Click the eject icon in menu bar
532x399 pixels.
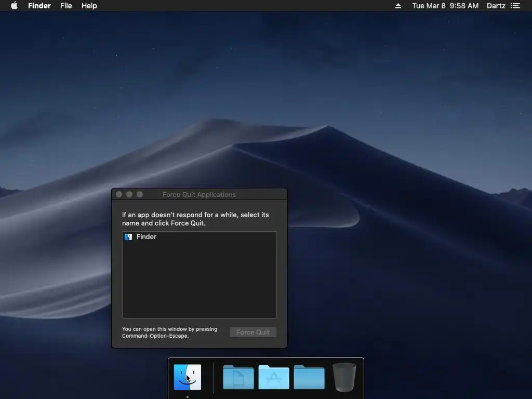pos(398,6)
